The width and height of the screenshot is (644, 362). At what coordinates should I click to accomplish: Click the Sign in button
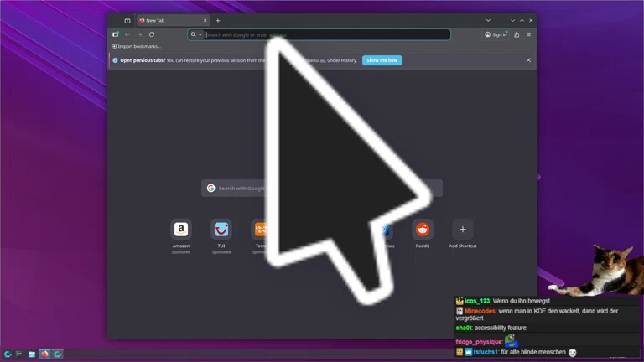point(496,34)
